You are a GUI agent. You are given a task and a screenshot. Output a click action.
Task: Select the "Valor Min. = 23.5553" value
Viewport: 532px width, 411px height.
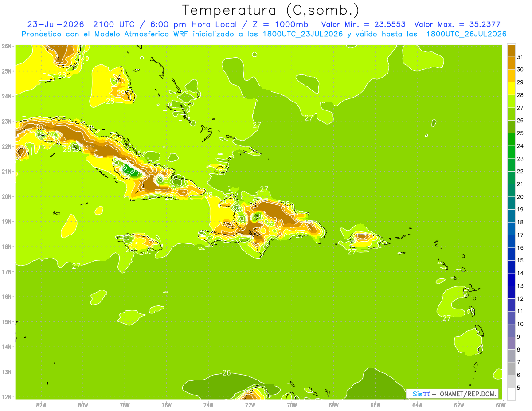click(363, 24)
